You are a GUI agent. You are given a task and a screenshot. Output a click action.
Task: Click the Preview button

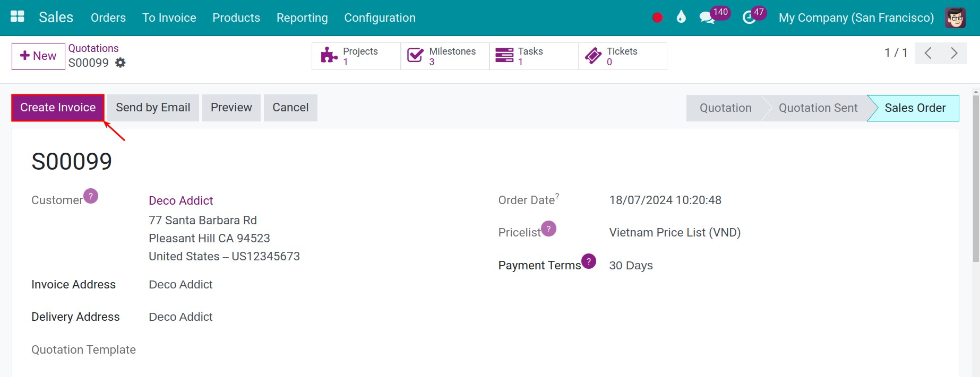tap(231, 108)
